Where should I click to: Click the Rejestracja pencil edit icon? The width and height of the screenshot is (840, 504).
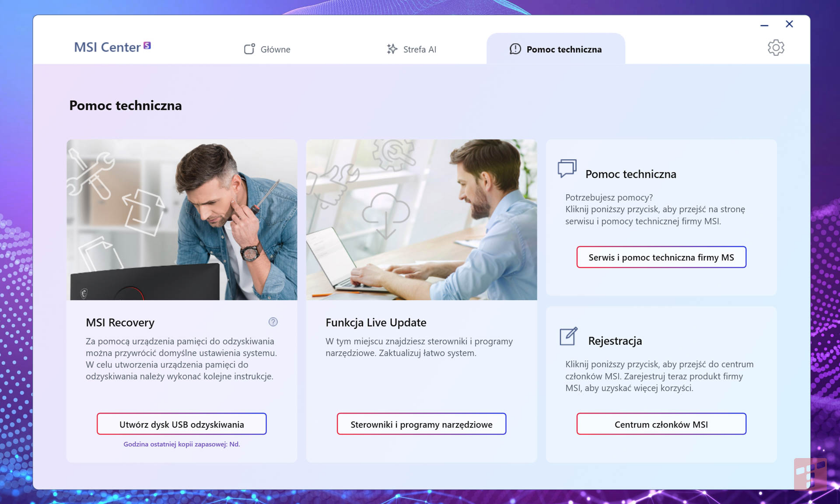pyautogui.click(x=568, y=336)
